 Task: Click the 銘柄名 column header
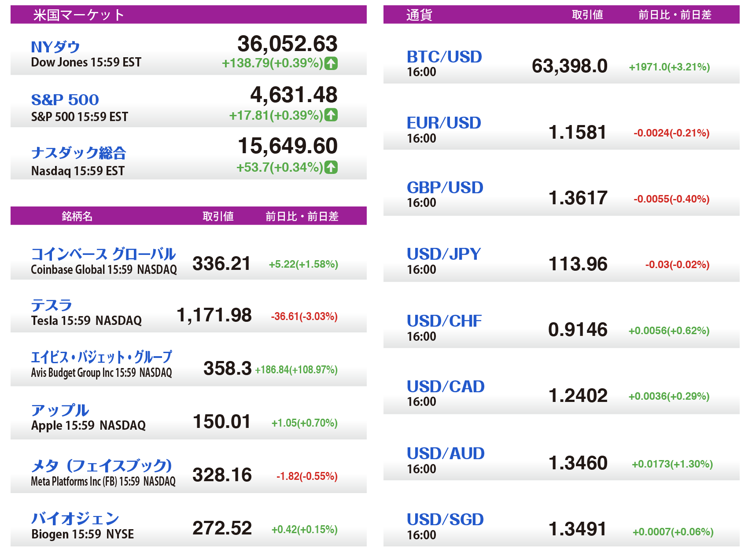(x=77, y=216)
